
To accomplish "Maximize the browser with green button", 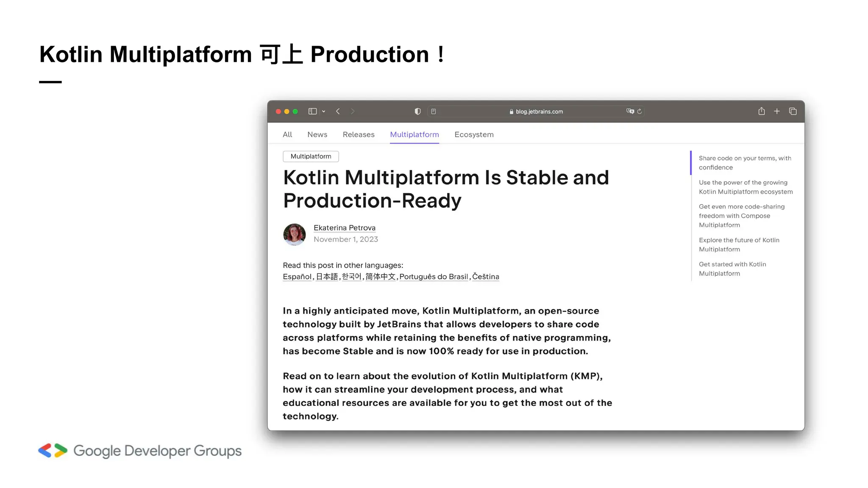I will [295, 111].
